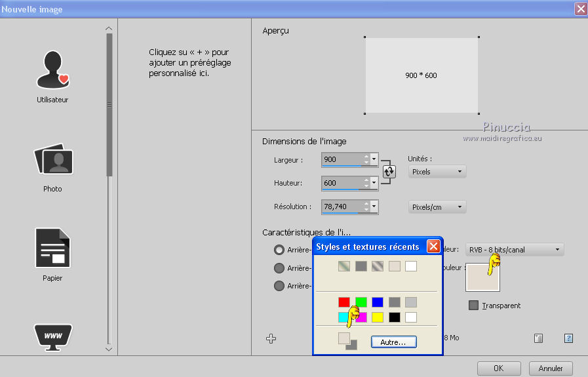This screenshot has height=377, width=588.
Task: Pick the red color swatch
Action: 344,302
